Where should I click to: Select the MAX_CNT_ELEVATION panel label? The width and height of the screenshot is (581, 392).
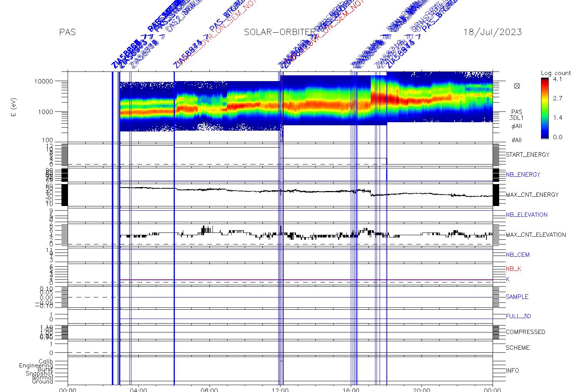[x=536, y=235]
